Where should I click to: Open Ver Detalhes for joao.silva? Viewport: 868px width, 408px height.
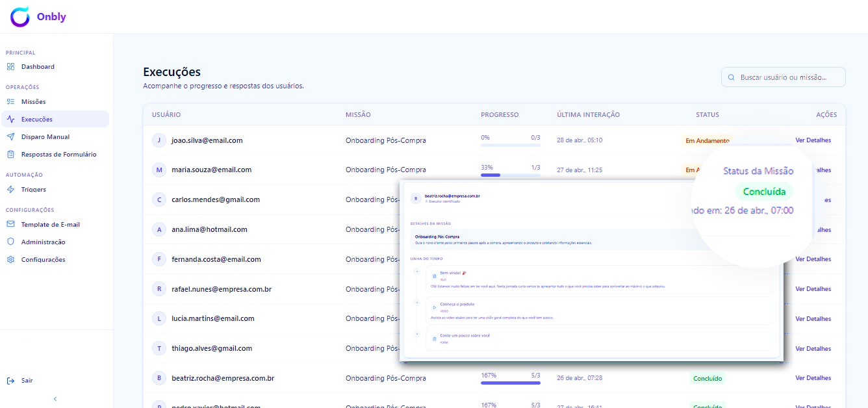pyautogui.click(x=813, y=140)
